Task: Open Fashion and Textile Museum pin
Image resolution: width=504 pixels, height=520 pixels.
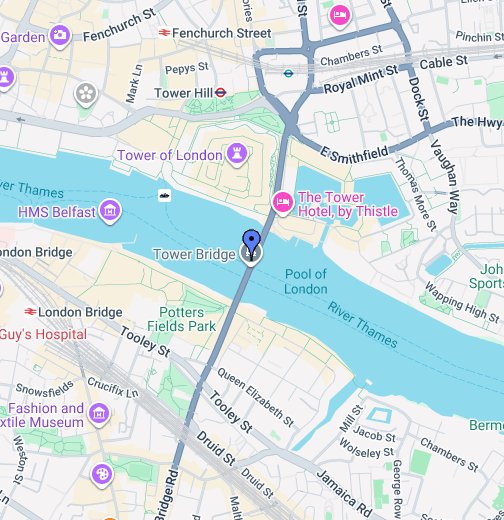Action: click(99, 414)
